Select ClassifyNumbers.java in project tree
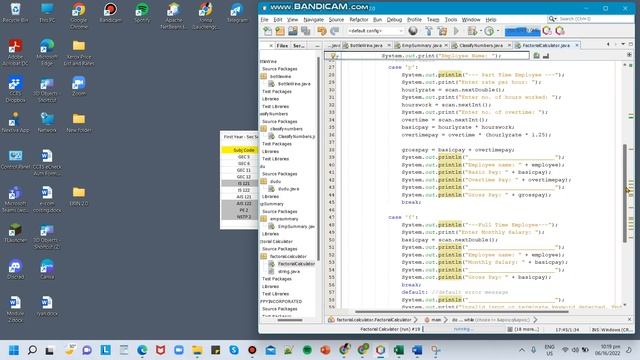 pos(296,136)
